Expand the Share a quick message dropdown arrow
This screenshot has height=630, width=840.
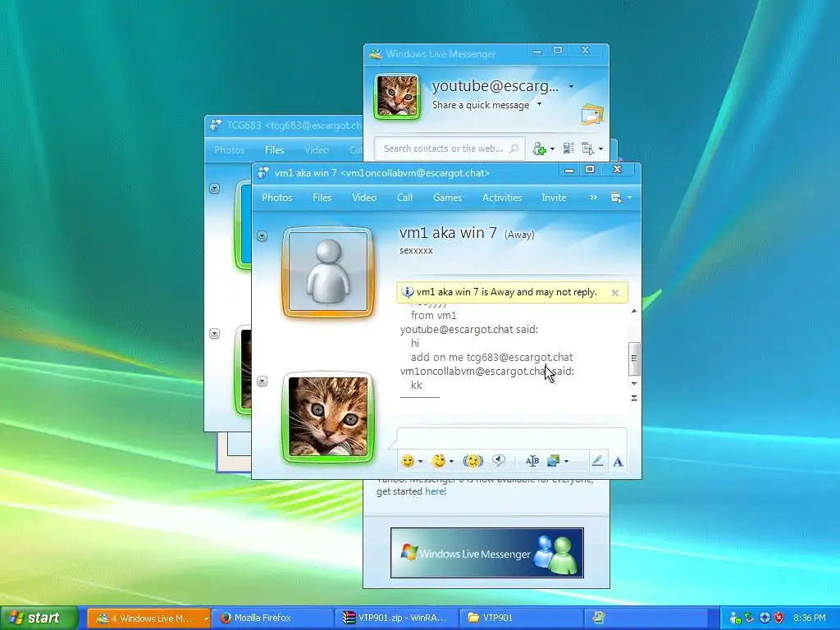540,104
